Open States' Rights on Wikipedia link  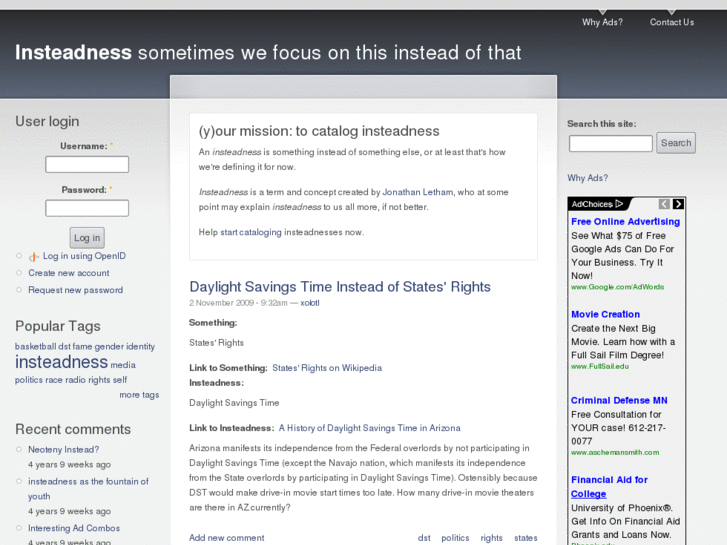[x=327, y=368]
